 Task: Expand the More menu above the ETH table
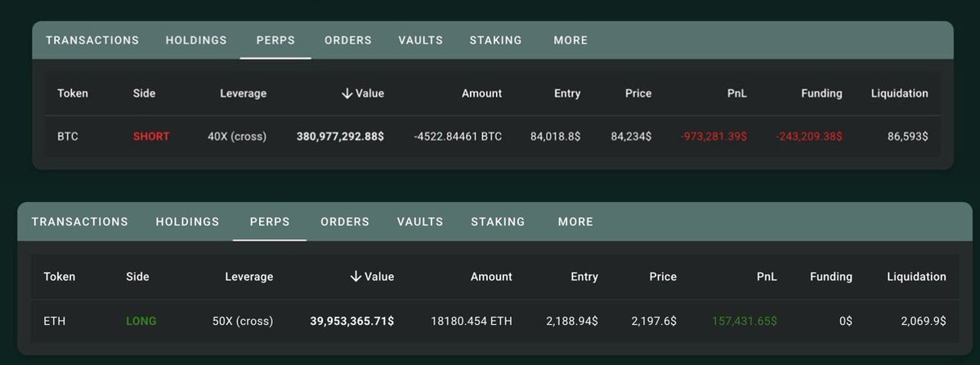[x=575, y=222]
